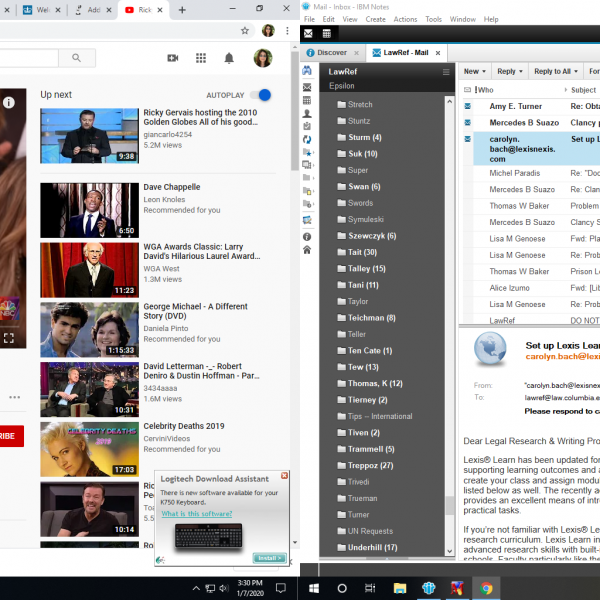Screen dimensions: 600x600
Task: Open the Sturm (4) folder
Action: [364, 137]
